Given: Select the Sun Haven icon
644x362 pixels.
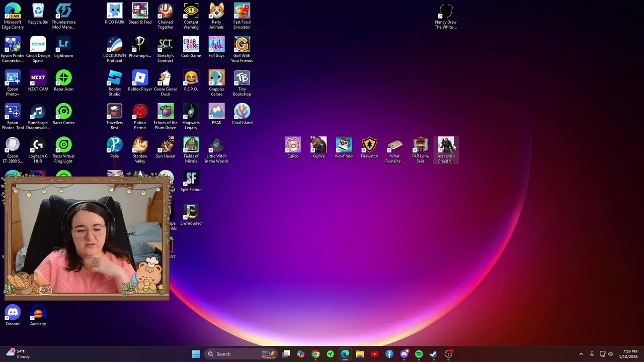Looking at the screenshot, I should pyautogui.click(x=166, y=148).
